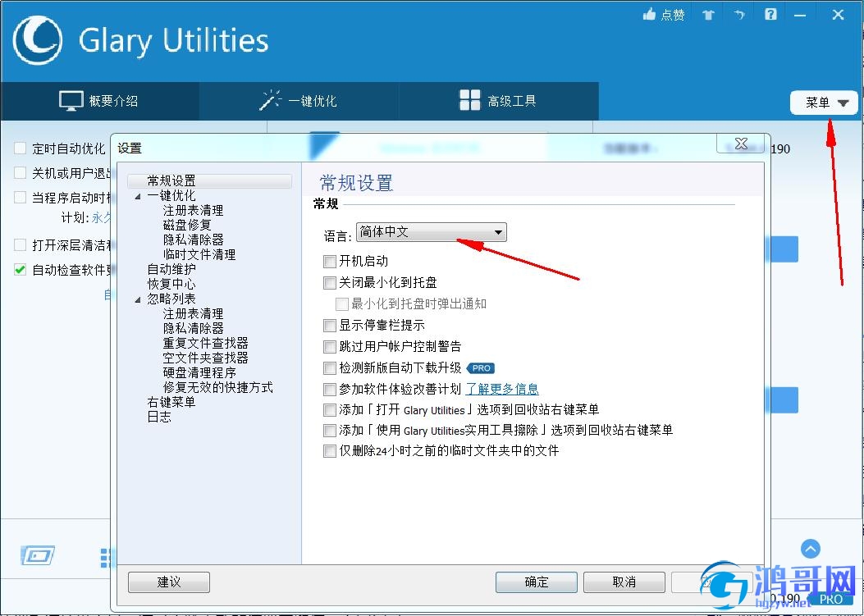Click the magic wand icon of 一键优化

click(270, 100)
